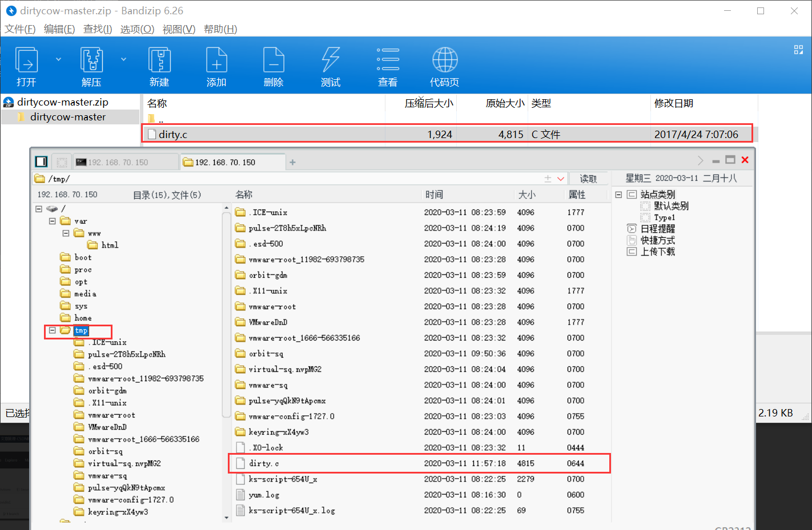Open the 编辑(E) menu
This screenshot has height=530, width=812.
click(x=59, y=29)
